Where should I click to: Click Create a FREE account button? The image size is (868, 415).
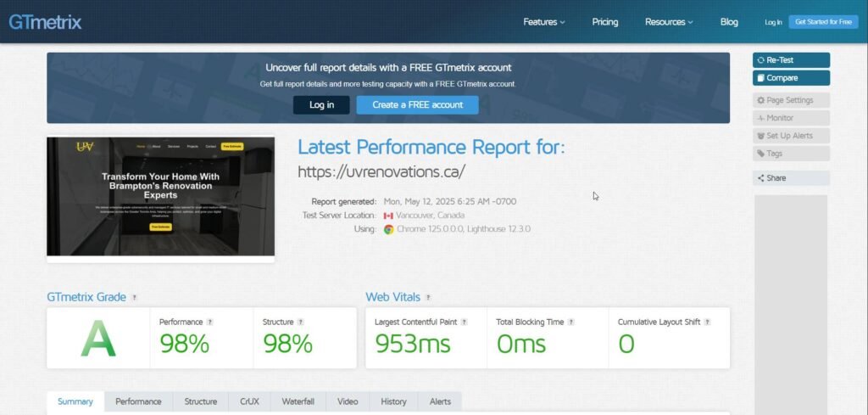417,104
